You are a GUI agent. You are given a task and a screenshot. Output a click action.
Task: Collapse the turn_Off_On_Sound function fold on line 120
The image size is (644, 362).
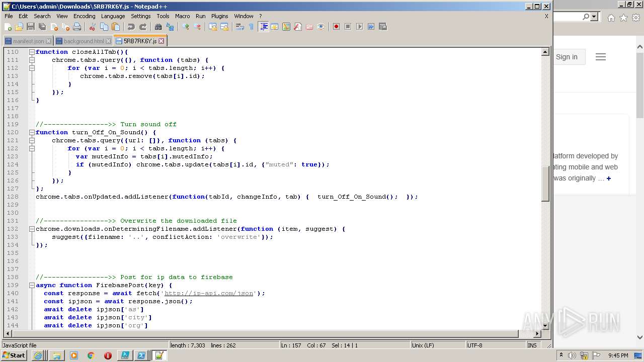[x=32, y=132]
